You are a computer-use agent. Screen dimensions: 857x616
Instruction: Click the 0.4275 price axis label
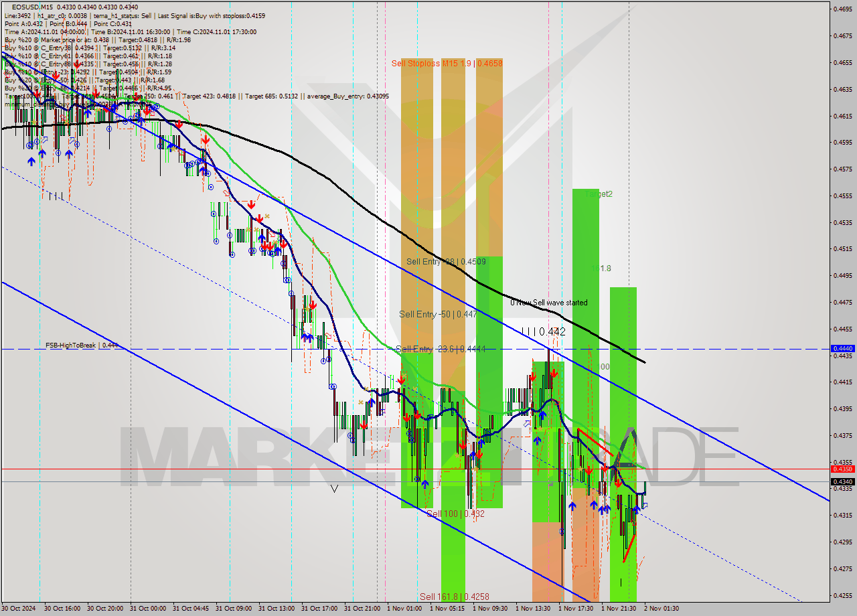point(842,568)
